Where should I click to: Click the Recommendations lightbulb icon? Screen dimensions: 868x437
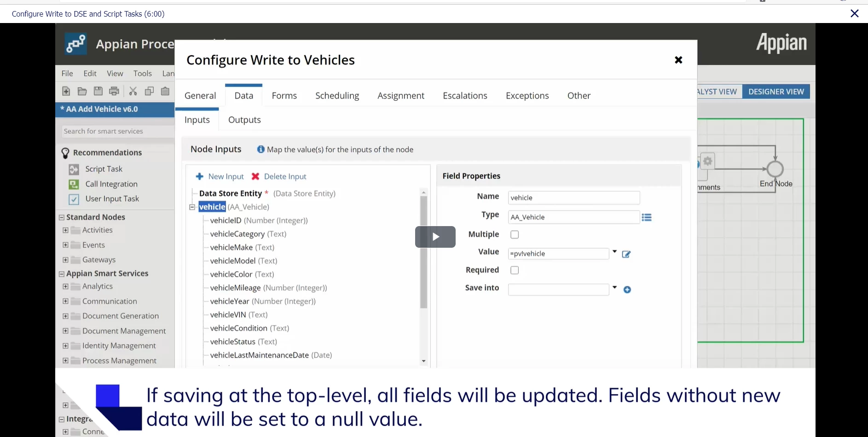[65, 153]
